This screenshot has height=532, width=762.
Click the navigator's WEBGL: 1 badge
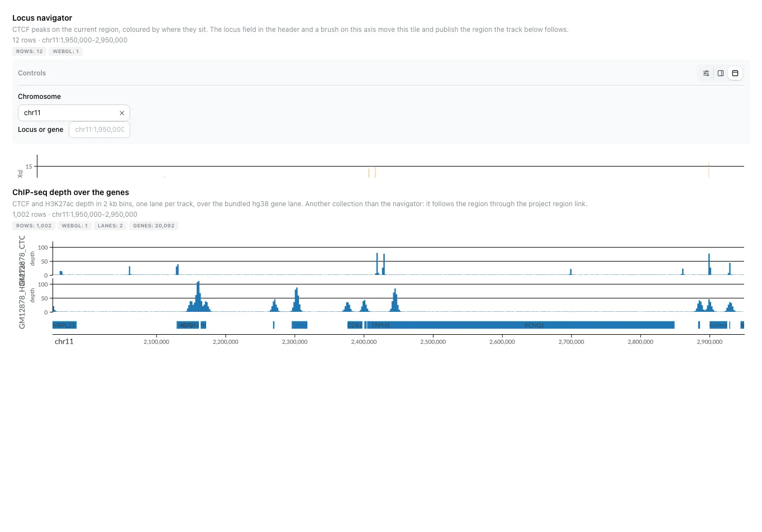66,51
